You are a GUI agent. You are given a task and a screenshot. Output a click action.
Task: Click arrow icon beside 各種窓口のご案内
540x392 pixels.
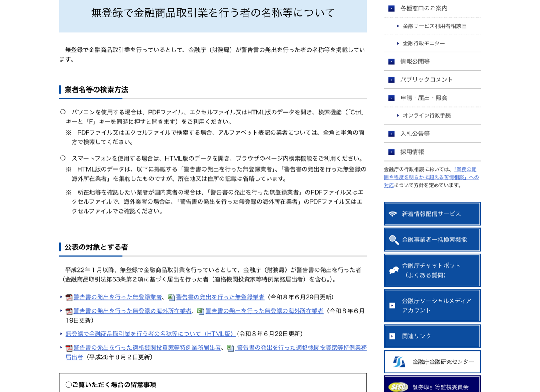391,8
